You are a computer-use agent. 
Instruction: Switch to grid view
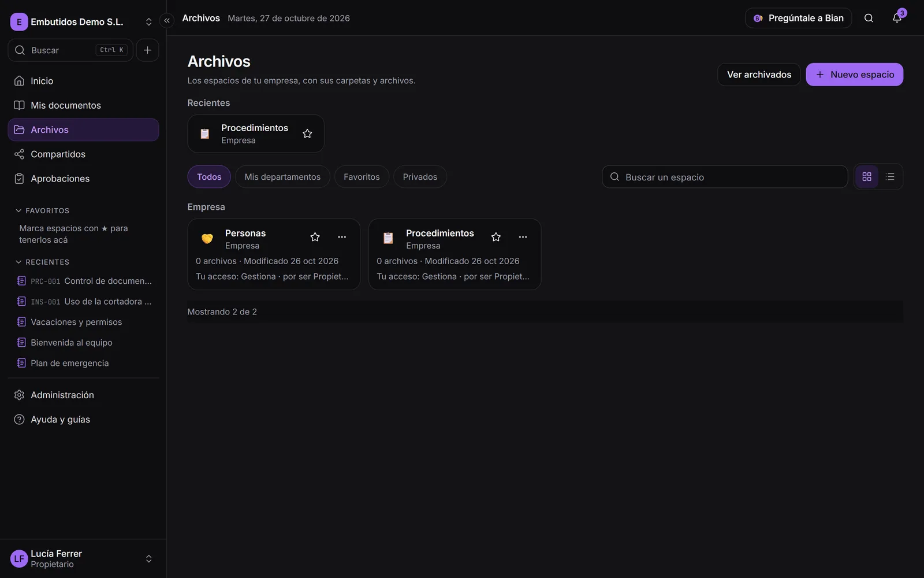(x=867, y=177)
